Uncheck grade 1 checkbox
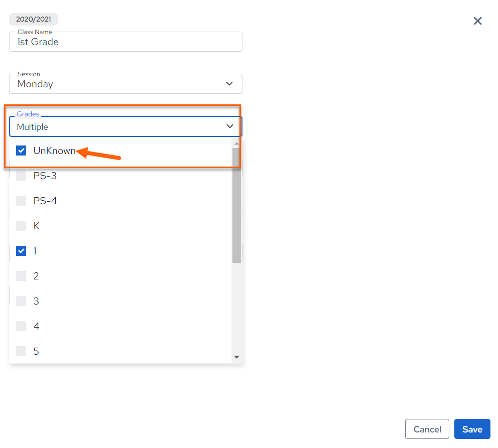 (x=21, y=251)
